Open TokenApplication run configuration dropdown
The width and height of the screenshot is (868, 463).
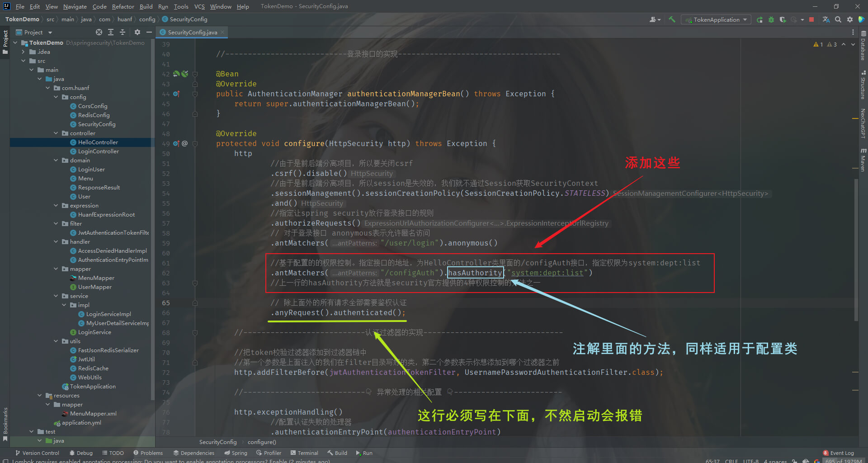[x=716, y=19]
